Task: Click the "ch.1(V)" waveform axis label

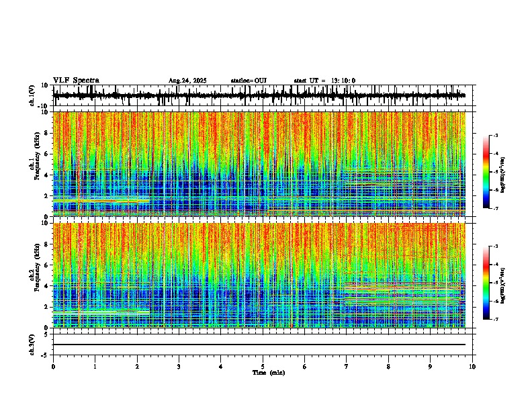Action: [x=32, y=95]
